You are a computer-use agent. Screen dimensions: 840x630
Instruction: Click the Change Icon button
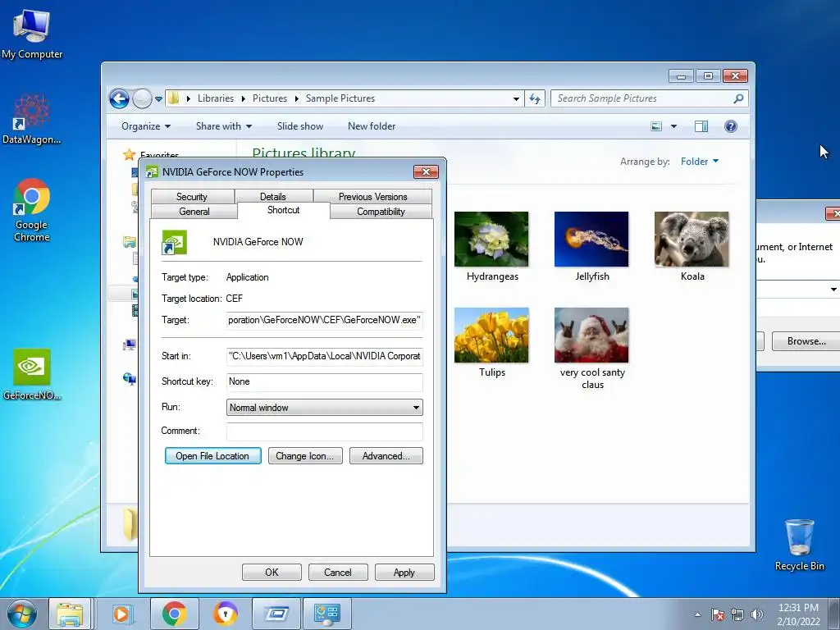pos(305,456)
